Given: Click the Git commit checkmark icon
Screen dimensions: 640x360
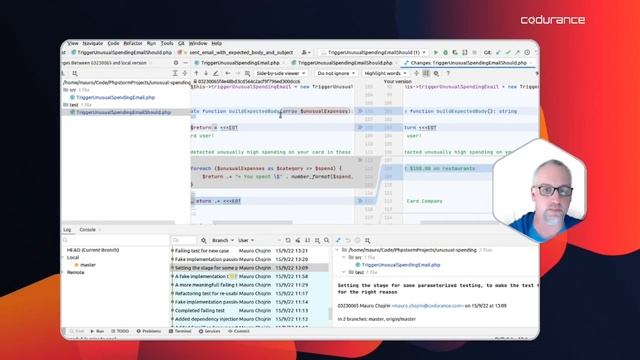Looking at the screenshot, I should [508, 52].
